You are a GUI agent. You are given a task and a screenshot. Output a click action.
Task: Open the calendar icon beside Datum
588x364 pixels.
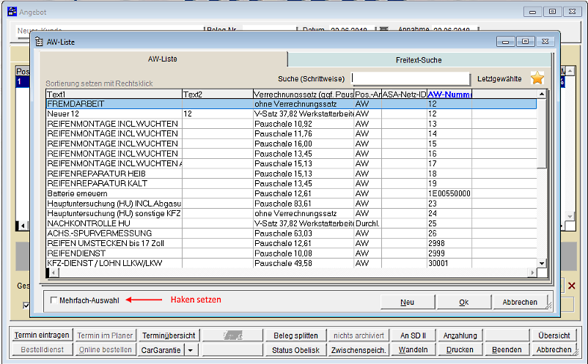click(x=384, y=31)
